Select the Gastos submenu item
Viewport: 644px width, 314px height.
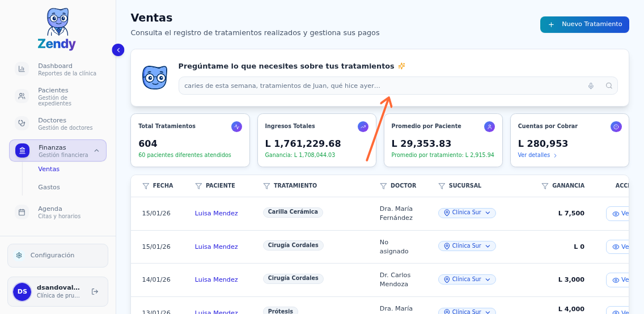pyautogui.click(x=49, y=187)
